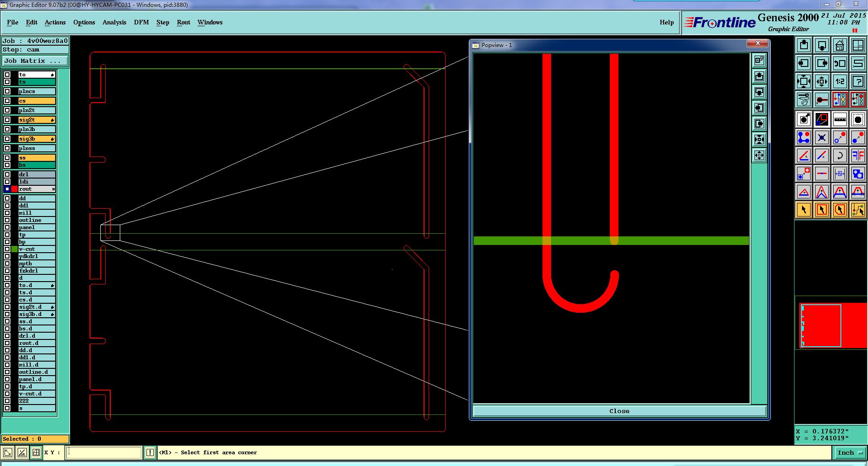Click the green color box of v-cut layer

(x=14, y=249)
